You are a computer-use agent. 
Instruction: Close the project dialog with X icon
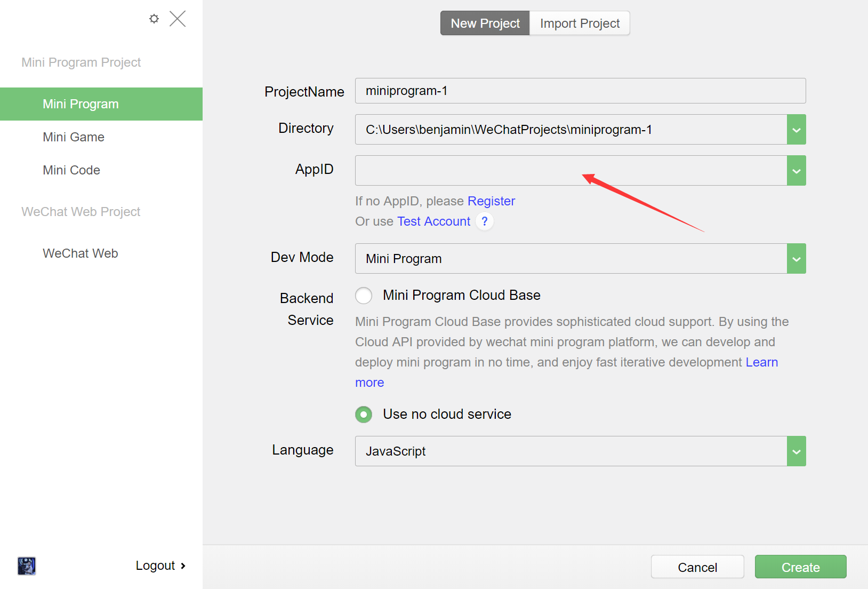[x=178, y=19]
